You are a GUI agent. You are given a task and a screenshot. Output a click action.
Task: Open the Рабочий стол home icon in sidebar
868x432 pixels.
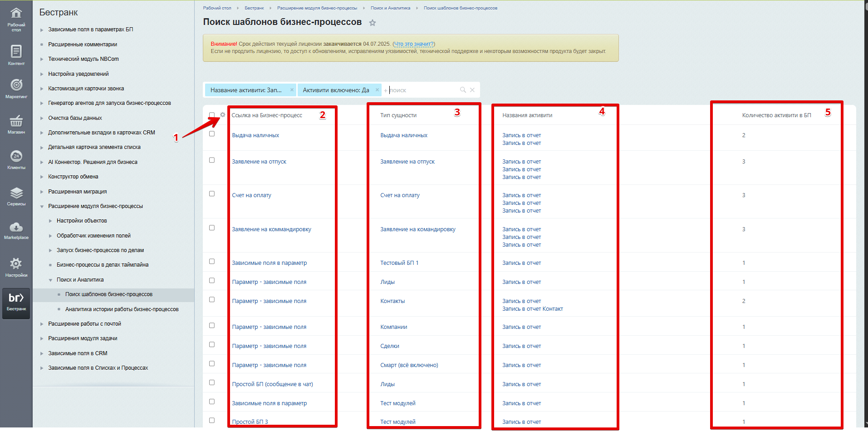point(16,14)
